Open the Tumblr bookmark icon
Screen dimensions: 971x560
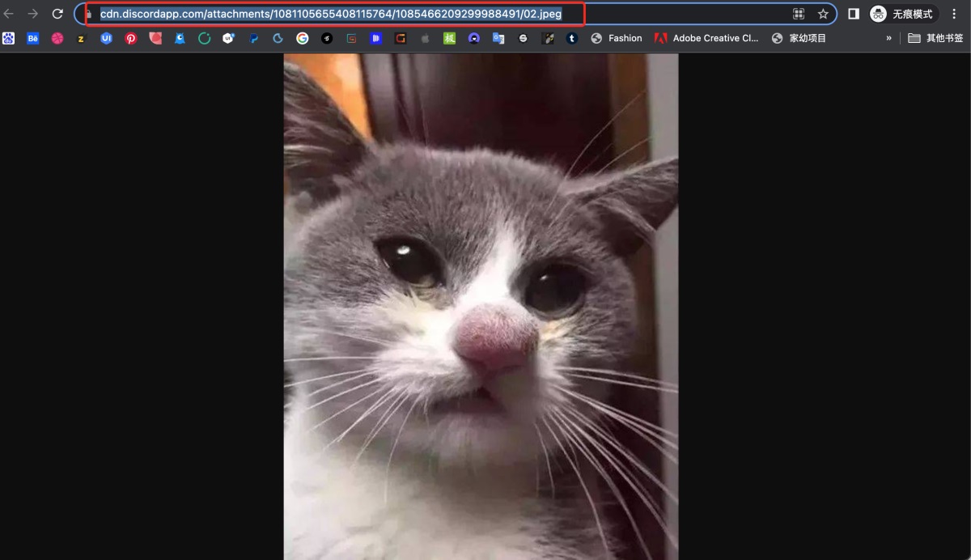573,38
